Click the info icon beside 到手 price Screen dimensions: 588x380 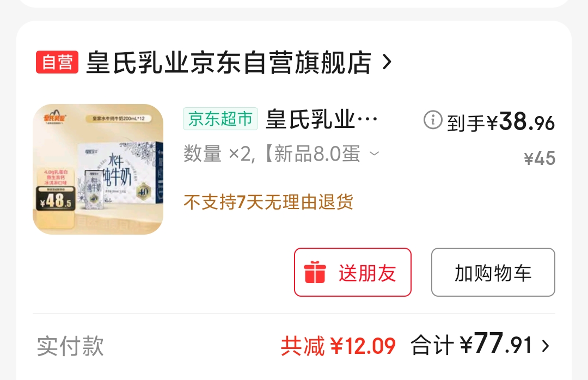coord(433,120)
